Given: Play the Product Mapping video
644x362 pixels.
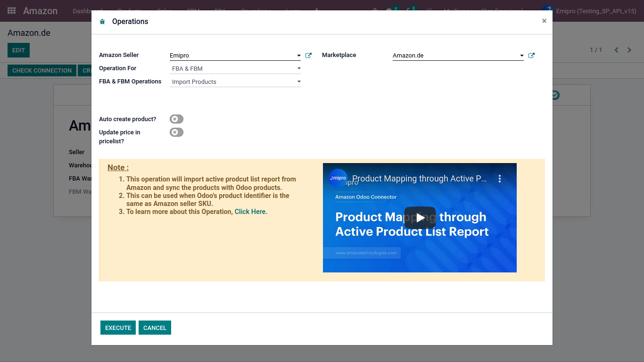Looking at the screenshot, I should coord(420,218).
